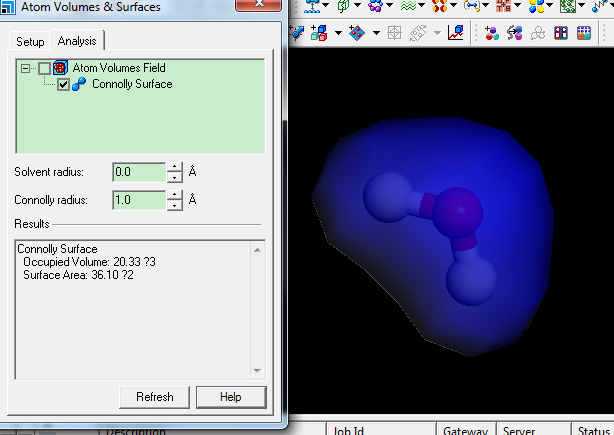Open the Conformers chain-in-brackets icon
This screenshot has width=614, height=435.
point(471,5)
